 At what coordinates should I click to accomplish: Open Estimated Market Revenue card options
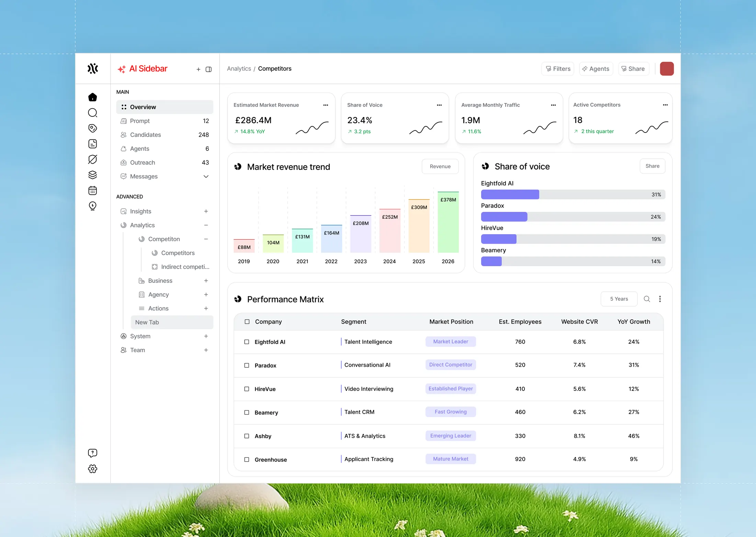point(326,105)
